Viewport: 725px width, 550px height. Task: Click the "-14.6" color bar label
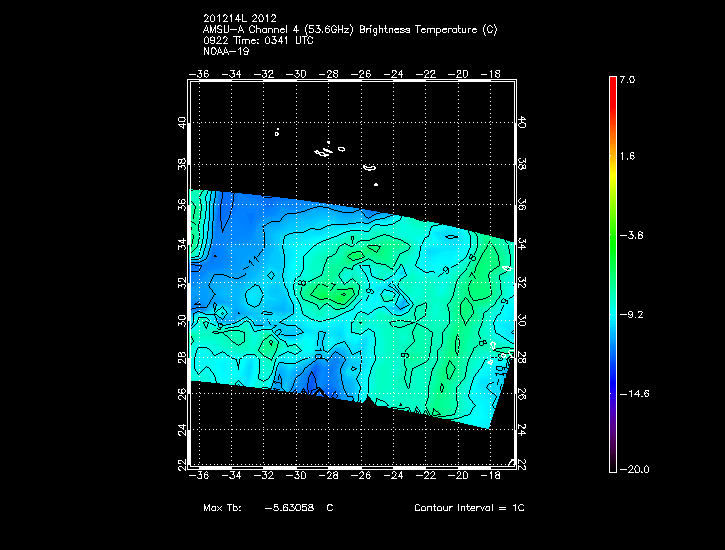[634, 394]
